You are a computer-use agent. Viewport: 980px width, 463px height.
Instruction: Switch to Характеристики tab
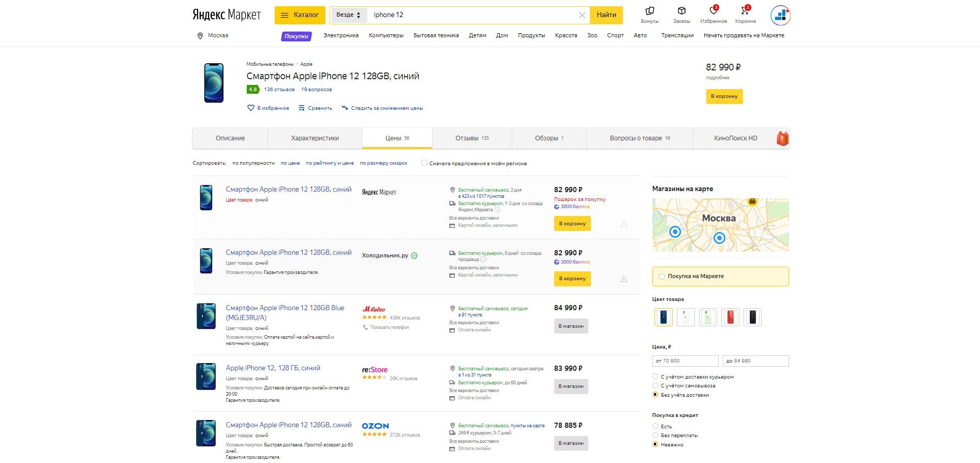tap(315, 138)
